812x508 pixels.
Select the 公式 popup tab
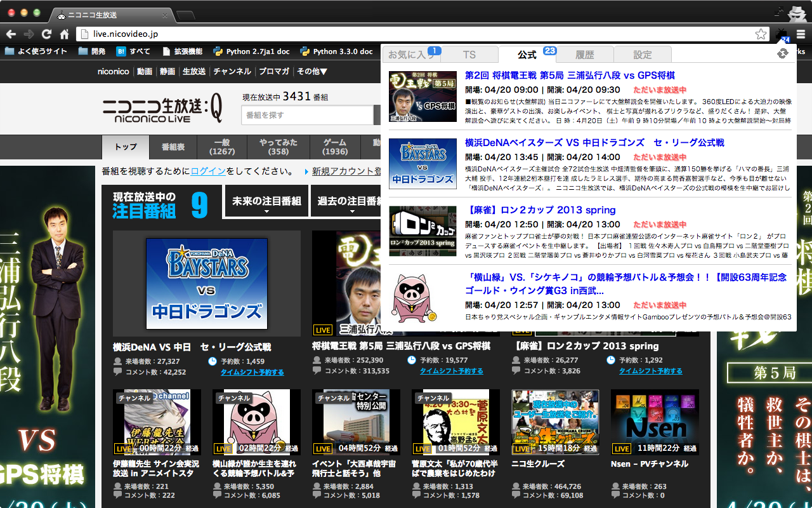527,55
